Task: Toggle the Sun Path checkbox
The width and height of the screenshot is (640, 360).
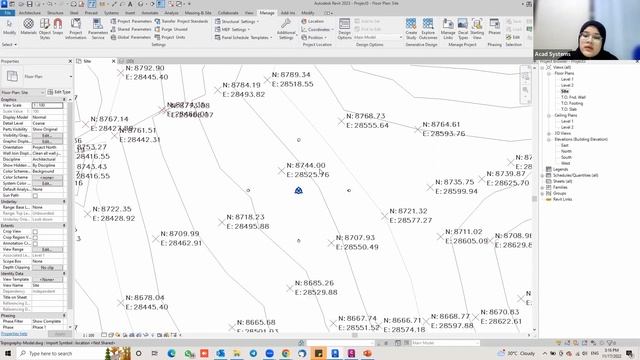Action: (x=35, y=196)
